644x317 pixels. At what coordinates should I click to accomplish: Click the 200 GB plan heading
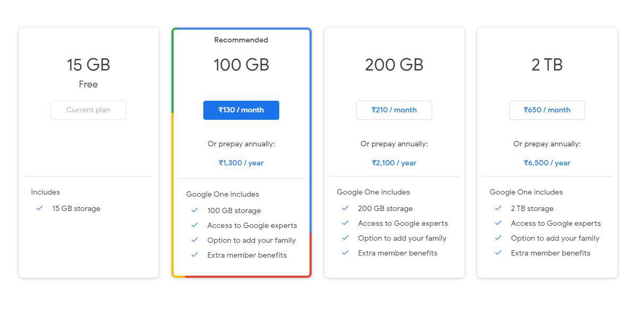(394, 65)
